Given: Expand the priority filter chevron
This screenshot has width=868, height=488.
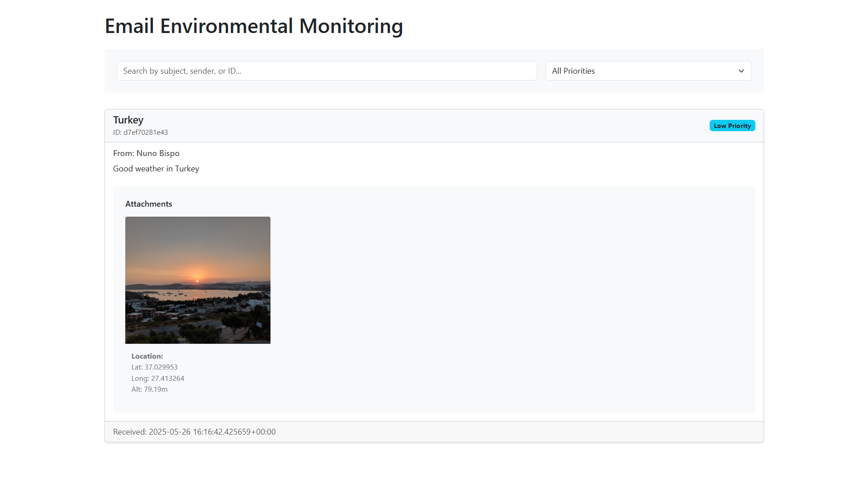Looking at the screenshot, I should [x=741, y=71].
